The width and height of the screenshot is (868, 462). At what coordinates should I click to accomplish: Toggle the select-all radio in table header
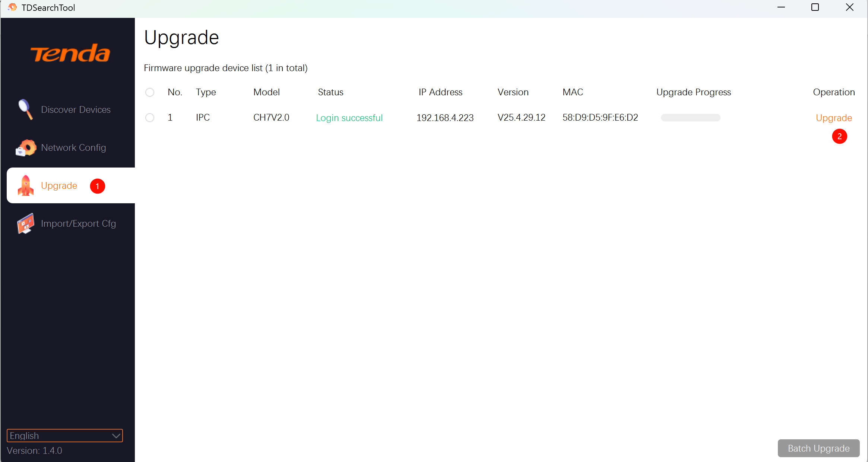(150, 92)
